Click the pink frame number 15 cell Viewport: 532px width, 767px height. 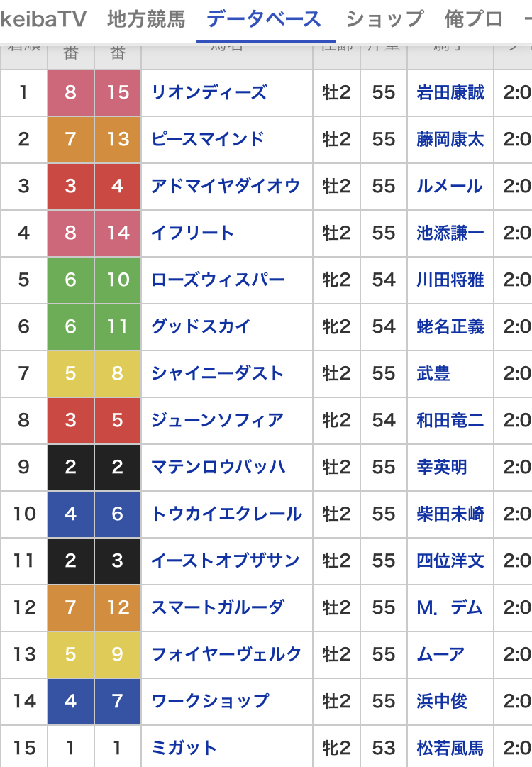117,92
